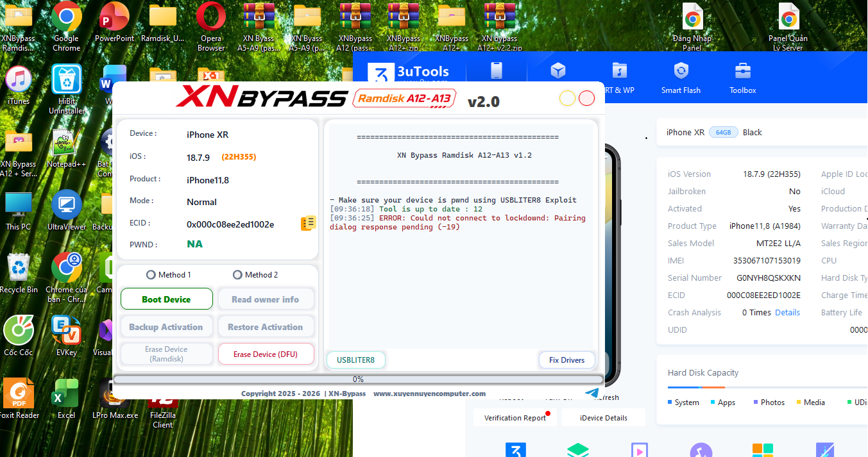The height and width of the screenshot is (457, 868).
Task: Click the Boot Device button
Action: (x=167, y=299)
